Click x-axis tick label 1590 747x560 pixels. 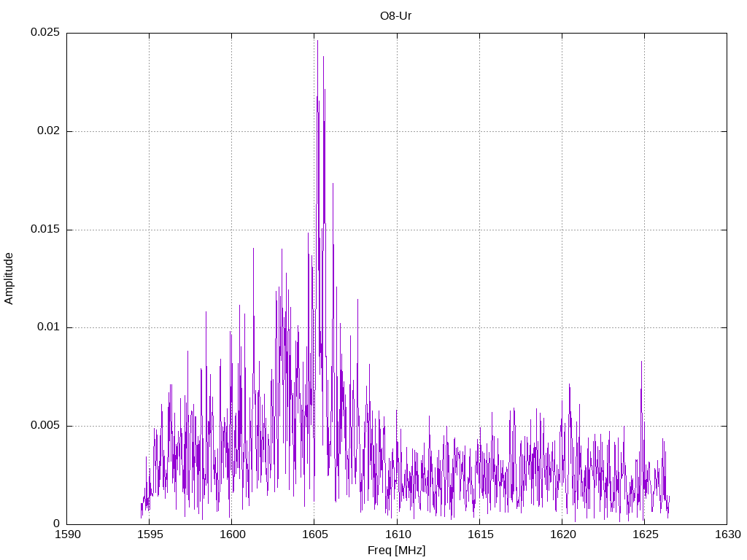(67, 534)
